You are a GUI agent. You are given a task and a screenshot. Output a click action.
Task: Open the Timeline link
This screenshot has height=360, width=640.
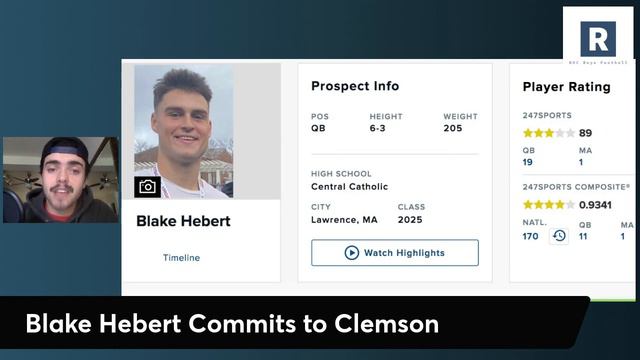(x=181, y=258)
